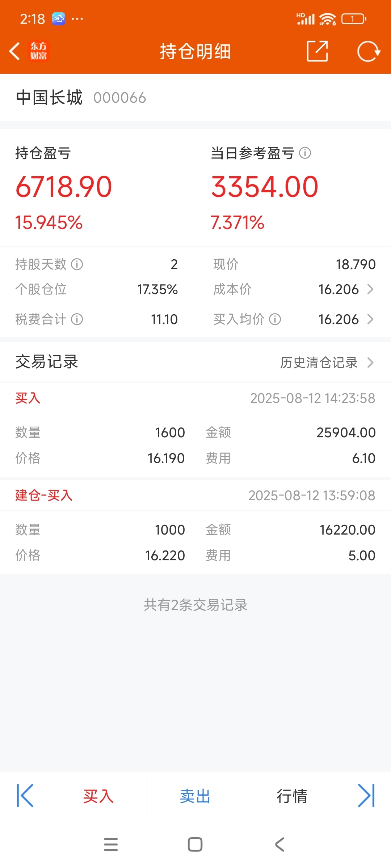Open the 行情 quotes tab

[x=292, y=796]
